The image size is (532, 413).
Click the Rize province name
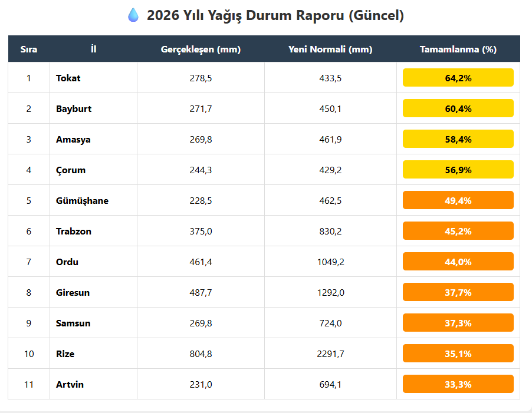(65, 354)
